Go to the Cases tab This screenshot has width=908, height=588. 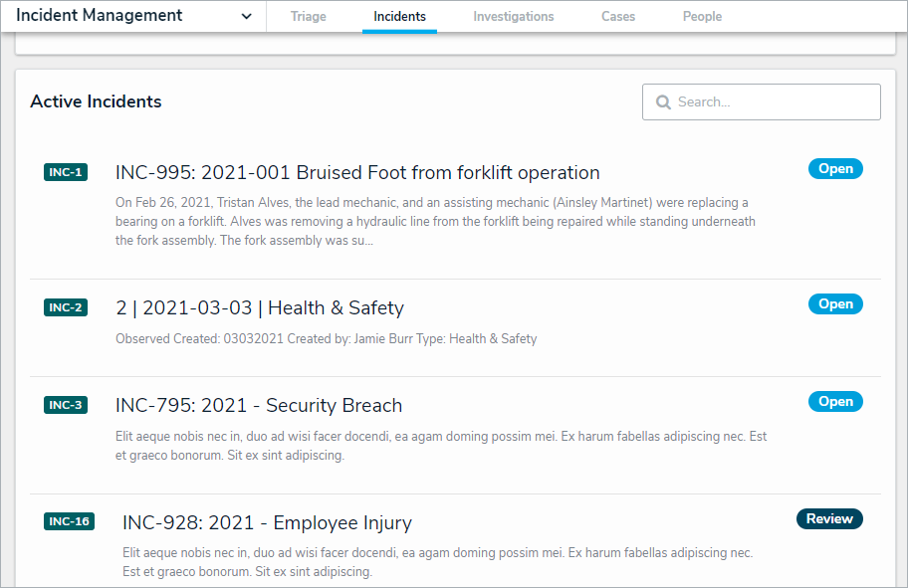(618, 17)
